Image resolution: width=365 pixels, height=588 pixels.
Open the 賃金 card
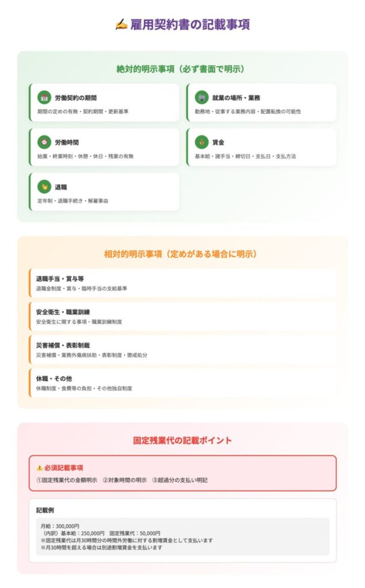[262, 148]
